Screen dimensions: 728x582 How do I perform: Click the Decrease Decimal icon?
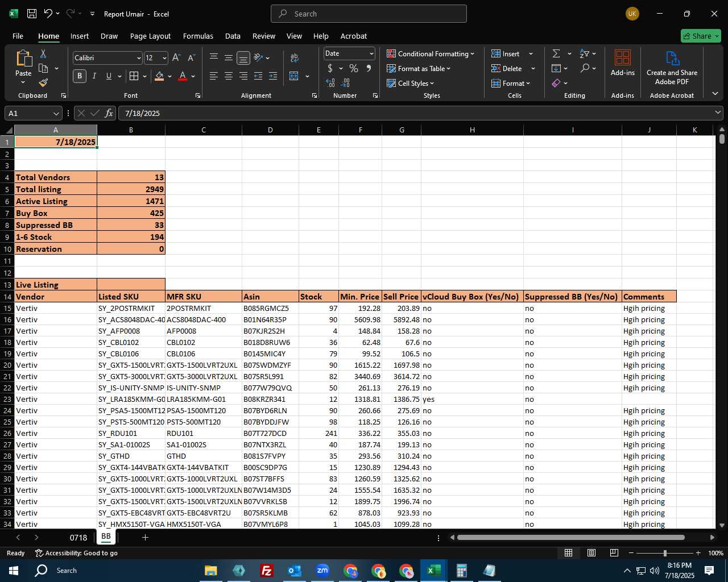tap(345, 83)
